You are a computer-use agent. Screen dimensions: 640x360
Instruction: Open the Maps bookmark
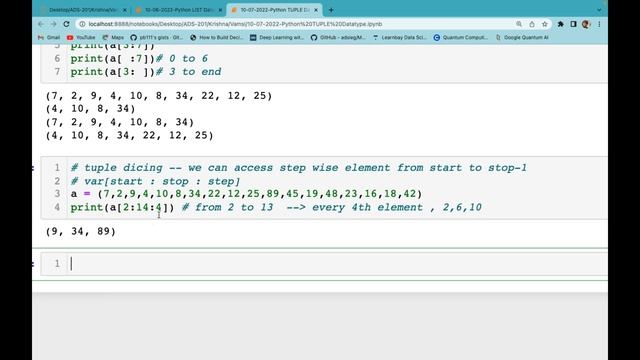click(x=113, y=38)
